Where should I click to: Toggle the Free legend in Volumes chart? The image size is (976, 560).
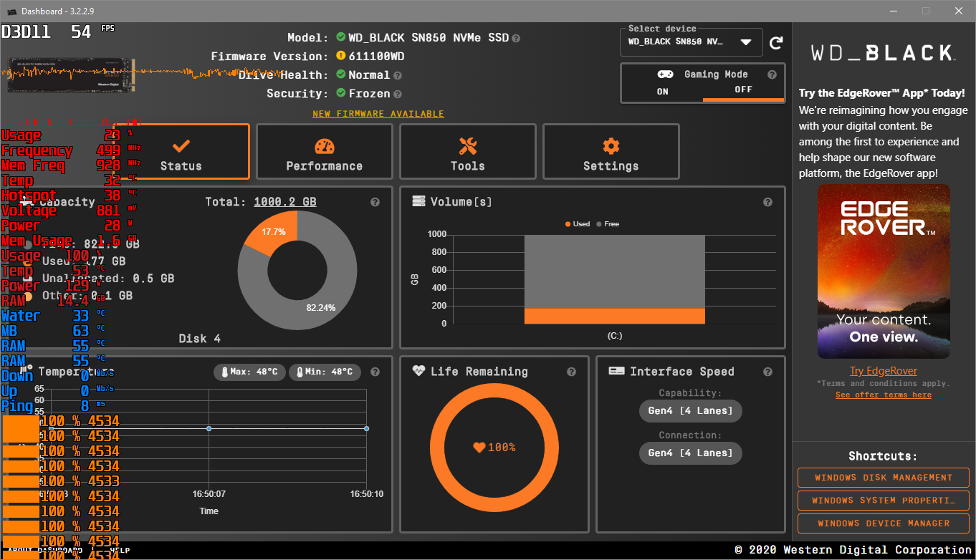pos(608,224)
